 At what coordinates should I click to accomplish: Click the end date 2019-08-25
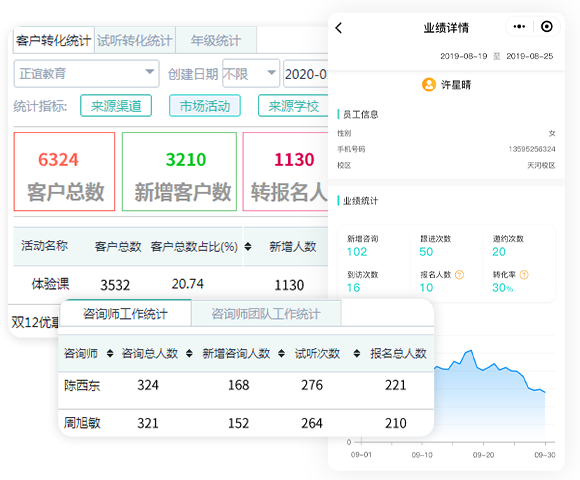pyautogui.click(x=530, y=56)
